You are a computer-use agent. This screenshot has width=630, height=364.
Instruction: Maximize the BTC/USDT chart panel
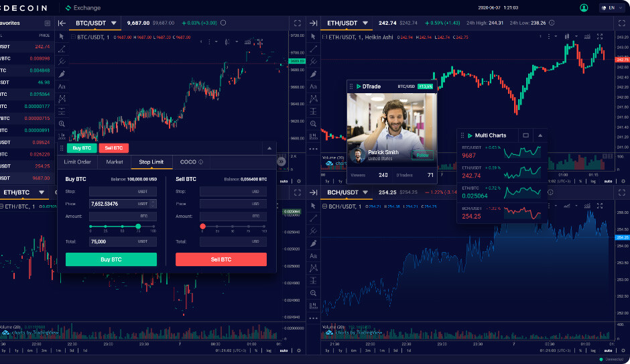click(x=298, y=23)
